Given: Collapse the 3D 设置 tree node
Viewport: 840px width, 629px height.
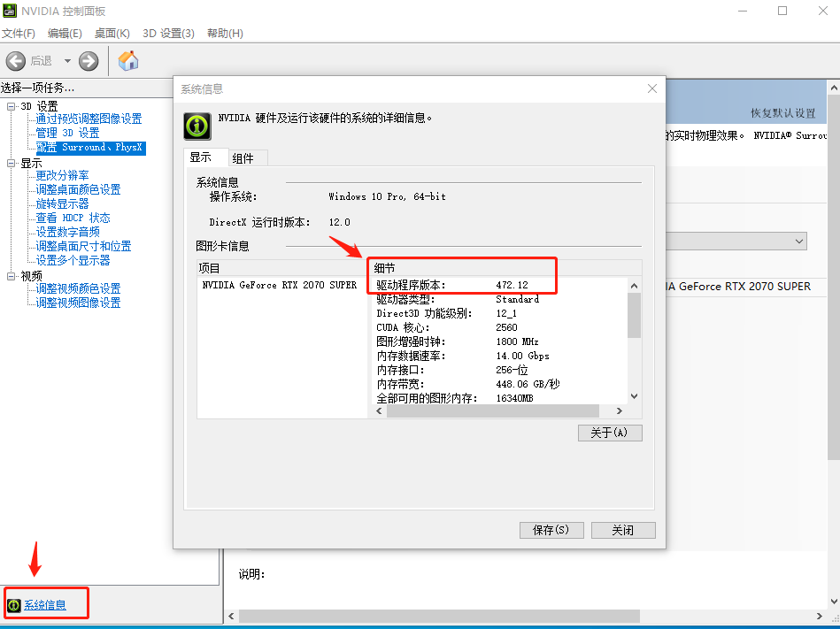Looking at the screenshot, I should point(11,106).
